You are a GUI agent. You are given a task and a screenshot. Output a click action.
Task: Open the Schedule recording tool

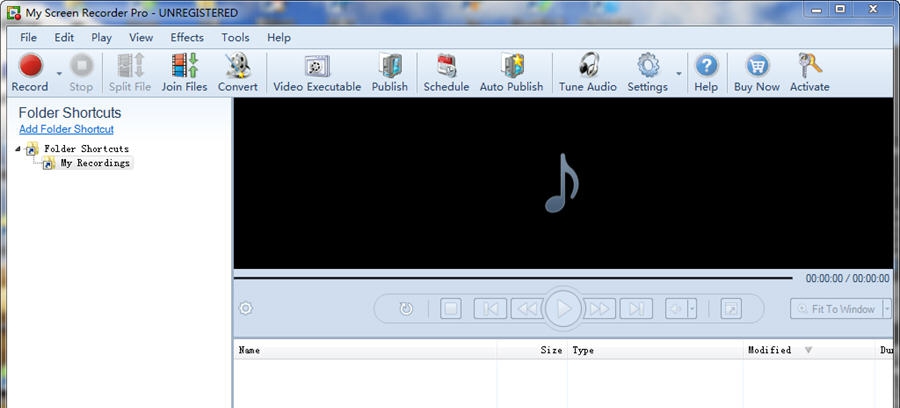coord(446,72)
